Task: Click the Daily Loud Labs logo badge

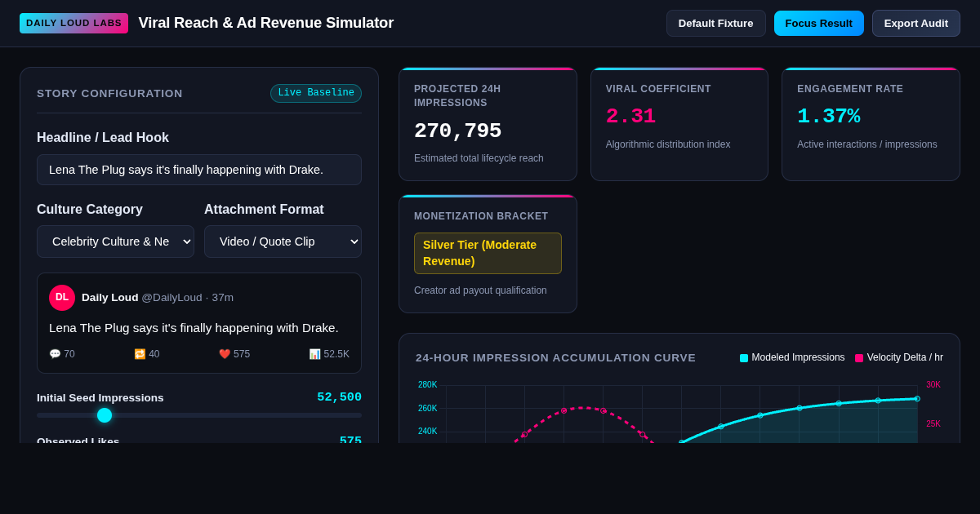Action: click(x=73, y=23)
